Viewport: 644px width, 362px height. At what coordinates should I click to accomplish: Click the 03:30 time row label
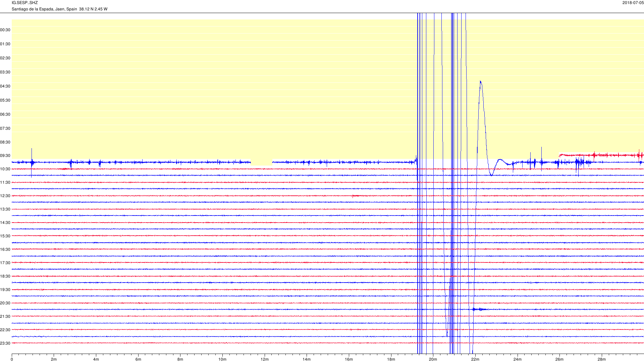pos(5,72)
